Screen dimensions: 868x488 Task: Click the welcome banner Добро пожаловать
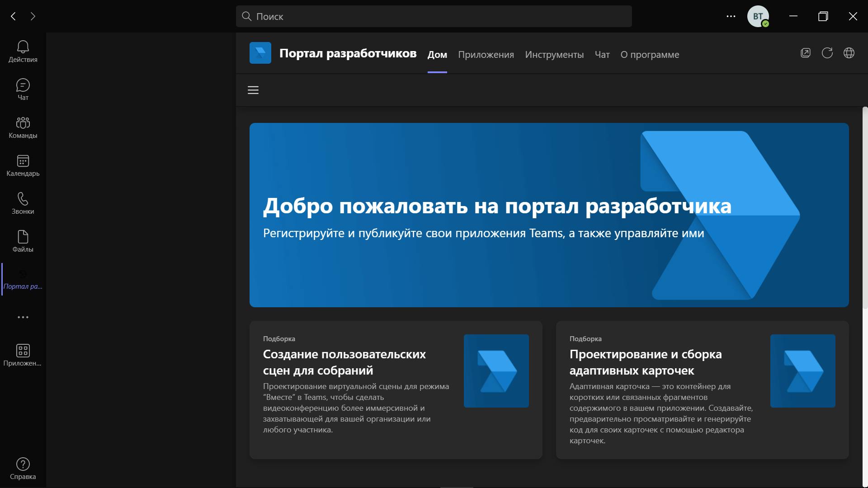tap(549, 215)
